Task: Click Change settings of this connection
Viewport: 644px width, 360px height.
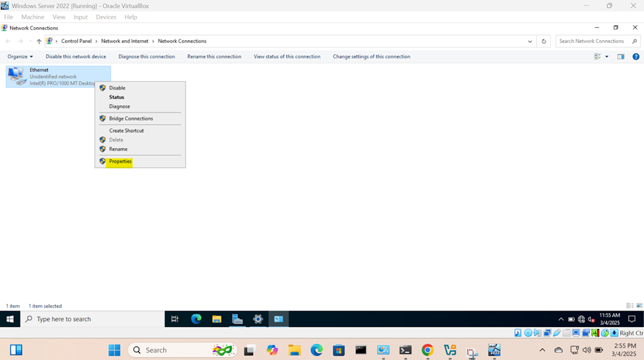Action: [x=371, y=57]
